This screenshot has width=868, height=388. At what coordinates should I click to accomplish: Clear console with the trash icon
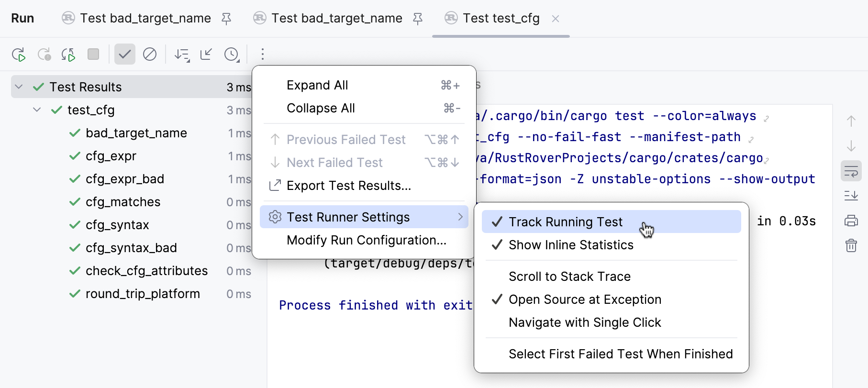851,245
